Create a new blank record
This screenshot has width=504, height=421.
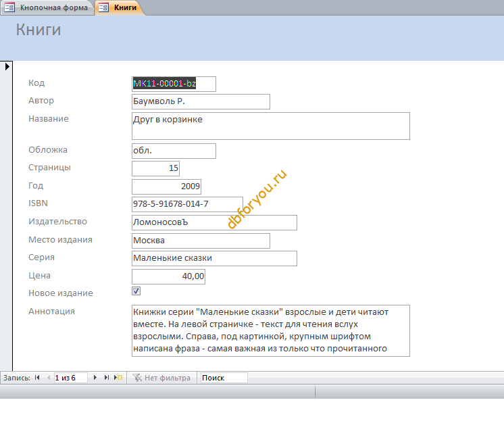coord(118,378)
